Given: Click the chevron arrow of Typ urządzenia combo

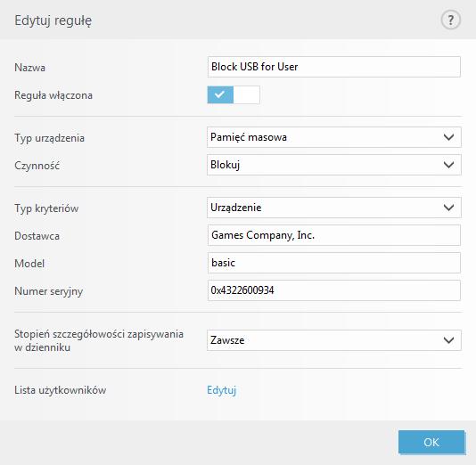Looking at the screenshot, I should [x=448, y=137].
